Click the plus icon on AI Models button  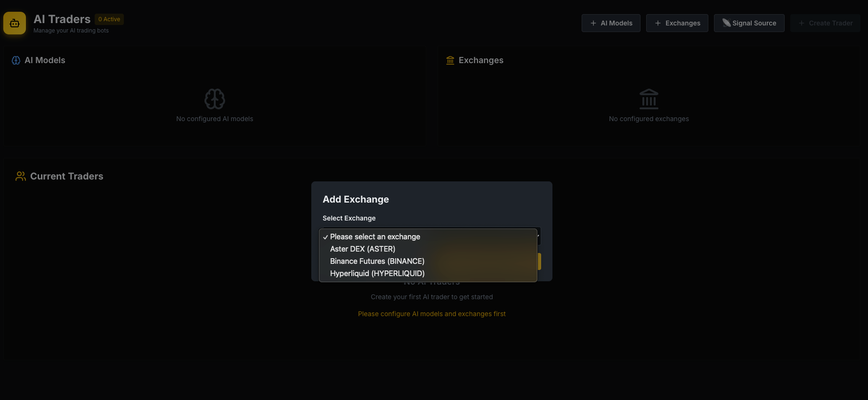[x=593, y=23]
